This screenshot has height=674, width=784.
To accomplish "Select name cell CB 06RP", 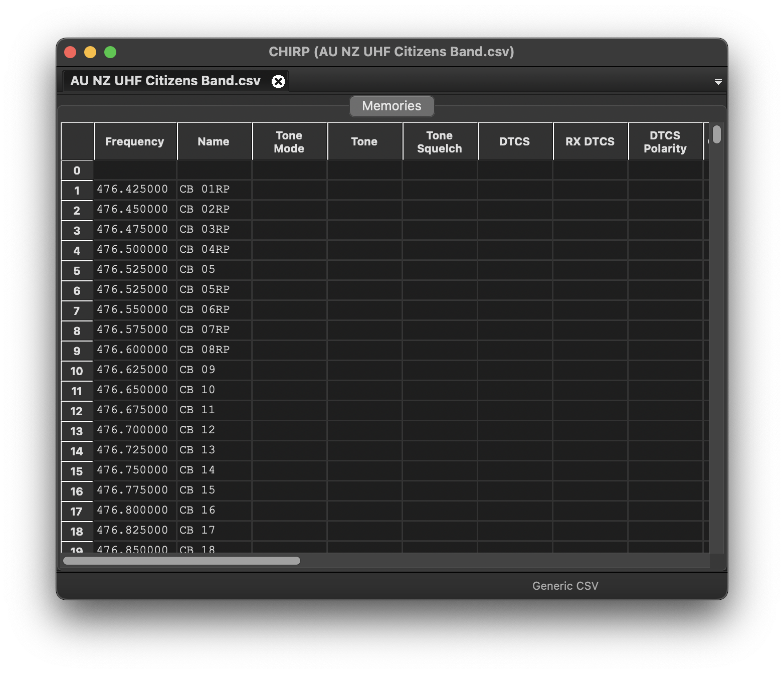I will (x=215, y=310).
